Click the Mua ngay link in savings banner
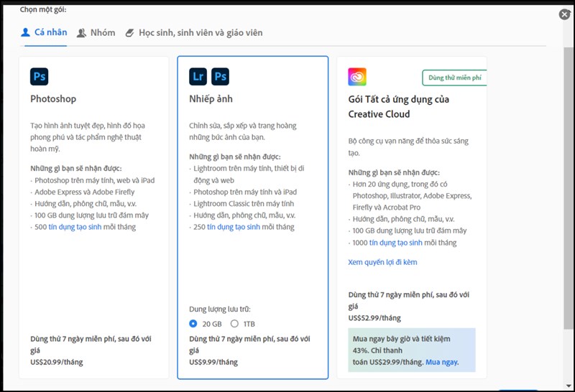The width and height of the screenshot is (575, 392). point(442,362)
